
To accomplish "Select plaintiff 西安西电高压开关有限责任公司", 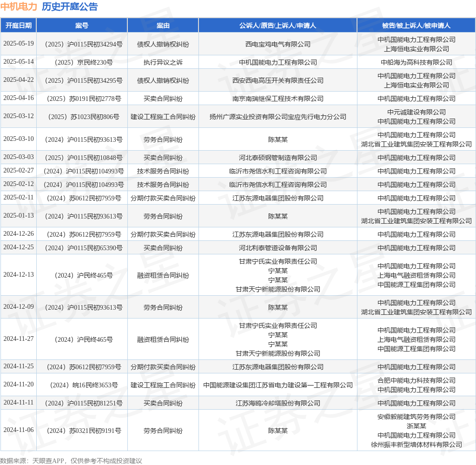I will [x=278, y=80].
